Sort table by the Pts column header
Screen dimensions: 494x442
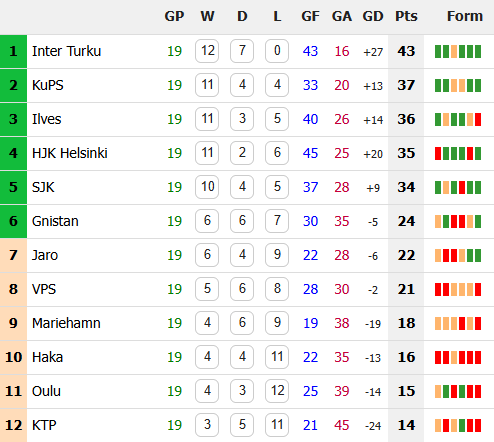[x=406, y=16]
